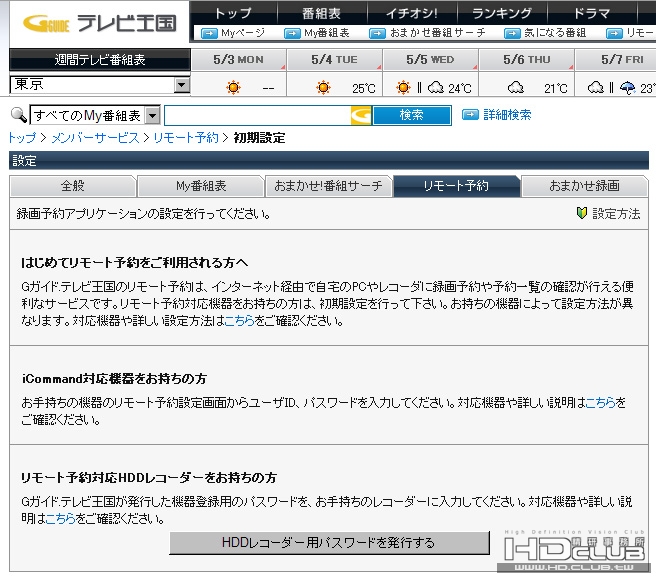Viewport: 656px width, 578px height.
Task: Select the 5/7 FRI date column
Action: pos(616,59)
